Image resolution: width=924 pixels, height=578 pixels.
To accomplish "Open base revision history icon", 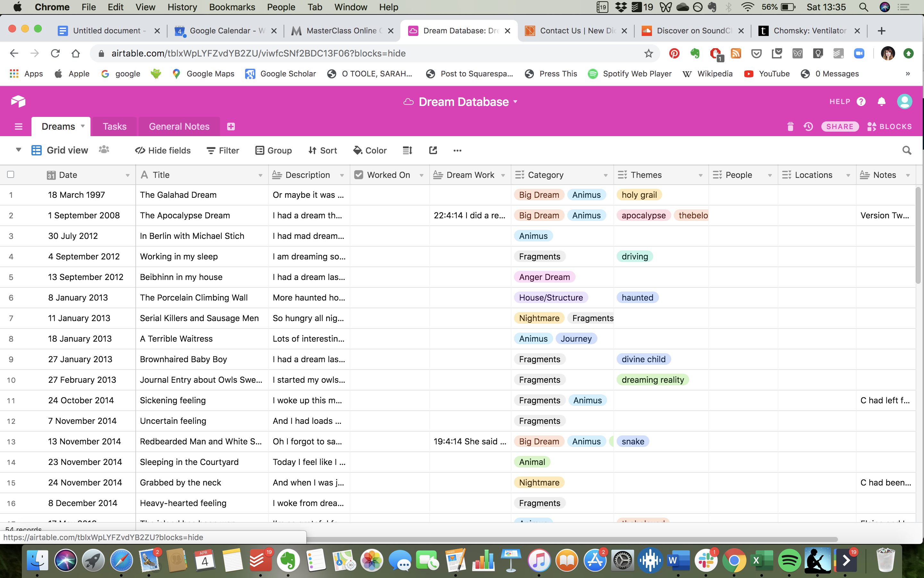I will (808, 127).
